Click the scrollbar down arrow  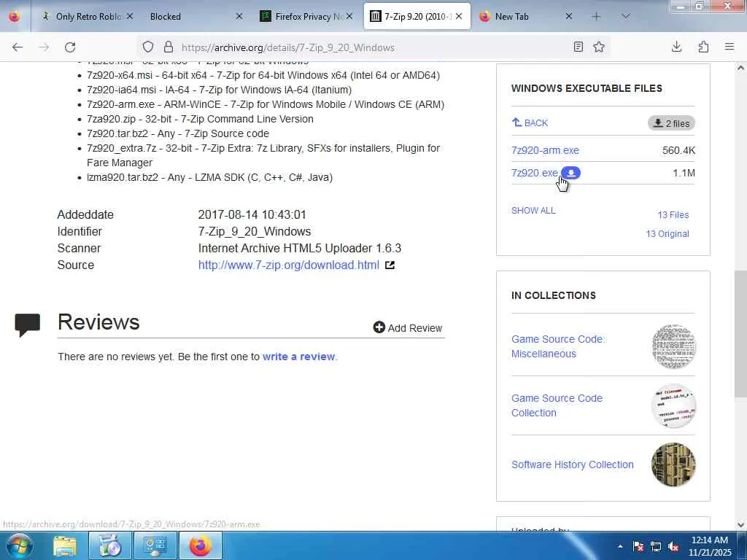740,525
